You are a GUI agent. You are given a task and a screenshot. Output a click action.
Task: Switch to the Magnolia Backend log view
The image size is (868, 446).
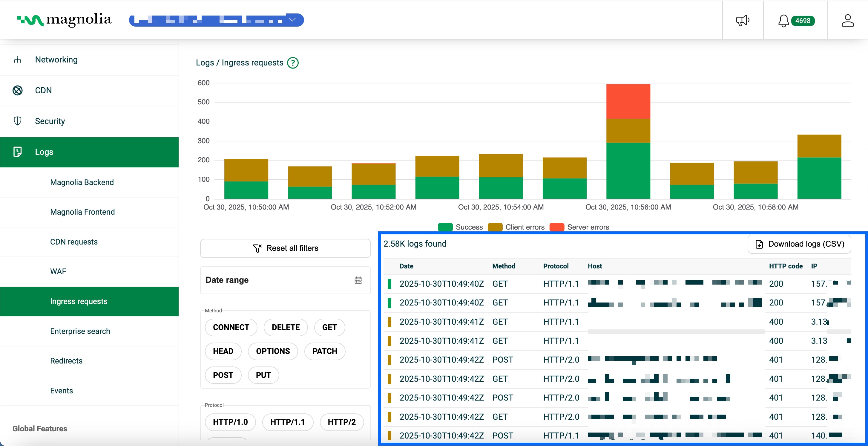(x=82, y=182)
